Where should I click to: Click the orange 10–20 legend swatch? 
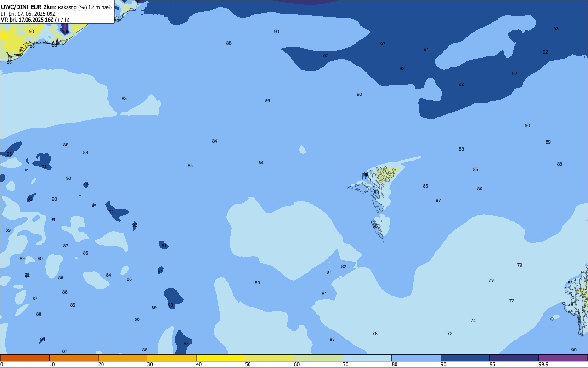[x=73, y=357]
